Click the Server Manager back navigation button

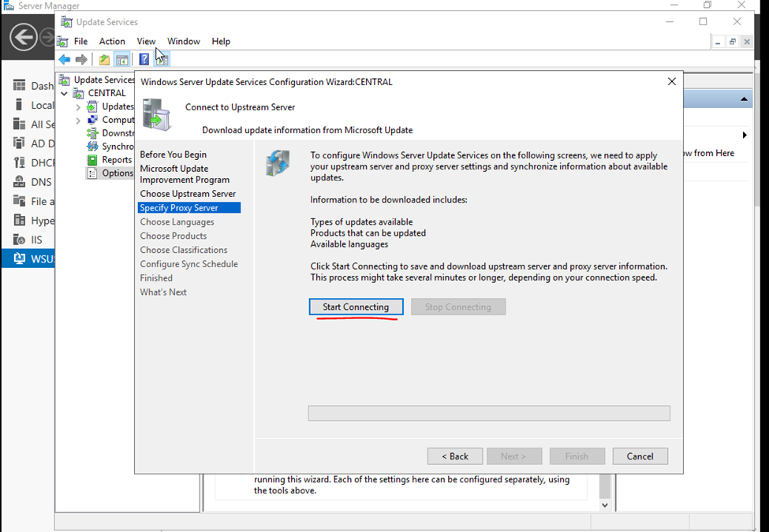click(x=24, y=37)
